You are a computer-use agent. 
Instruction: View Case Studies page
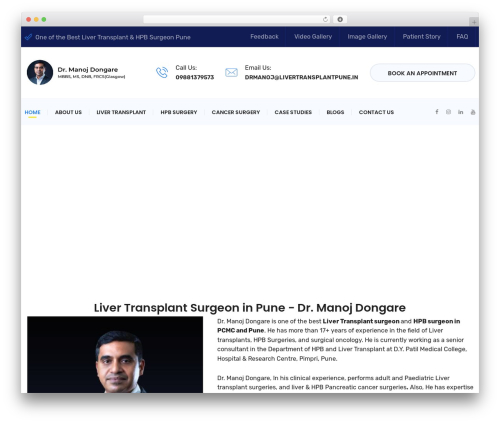[x=293, y=112]
